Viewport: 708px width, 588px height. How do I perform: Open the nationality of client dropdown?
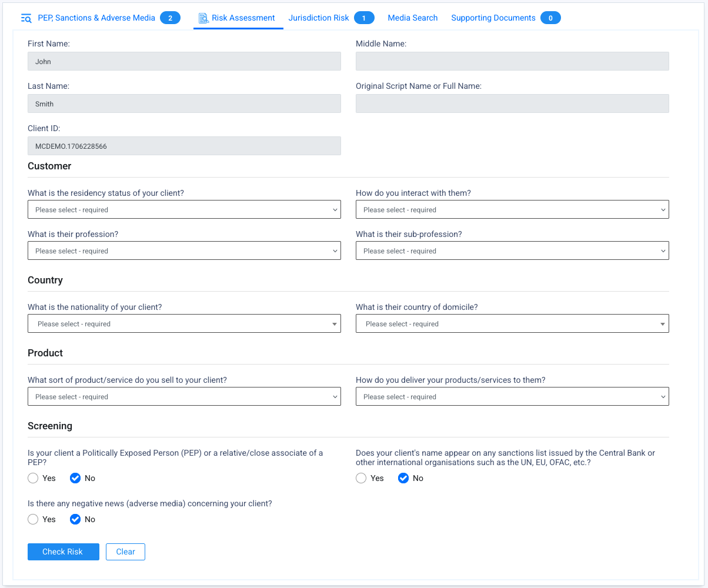tap(184, 323)
